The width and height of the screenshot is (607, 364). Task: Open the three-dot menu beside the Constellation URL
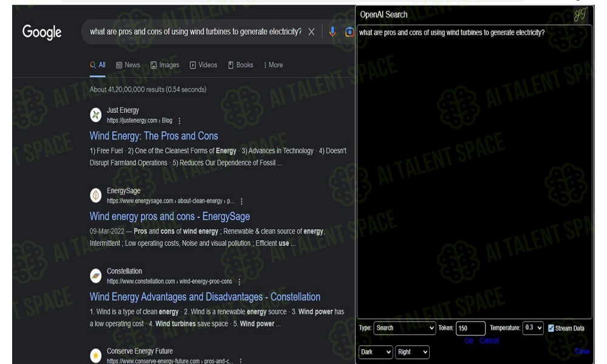(x=239, y=281)
